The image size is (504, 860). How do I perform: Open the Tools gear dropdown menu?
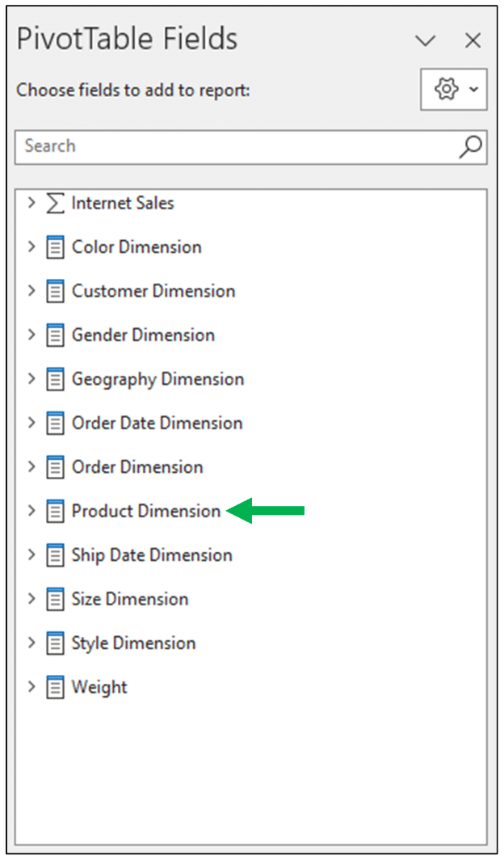pos(452,90)
